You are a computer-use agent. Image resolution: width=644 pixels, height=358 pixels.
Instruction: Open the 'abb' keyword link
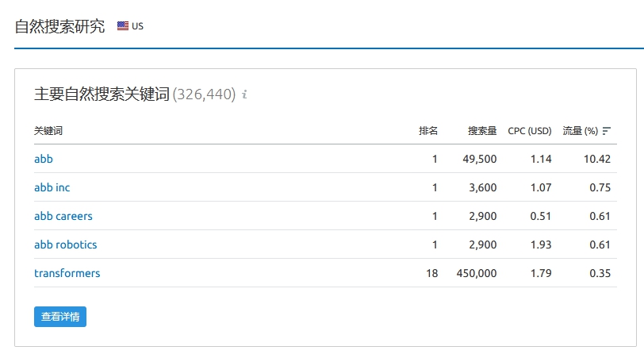coord(44,159)
